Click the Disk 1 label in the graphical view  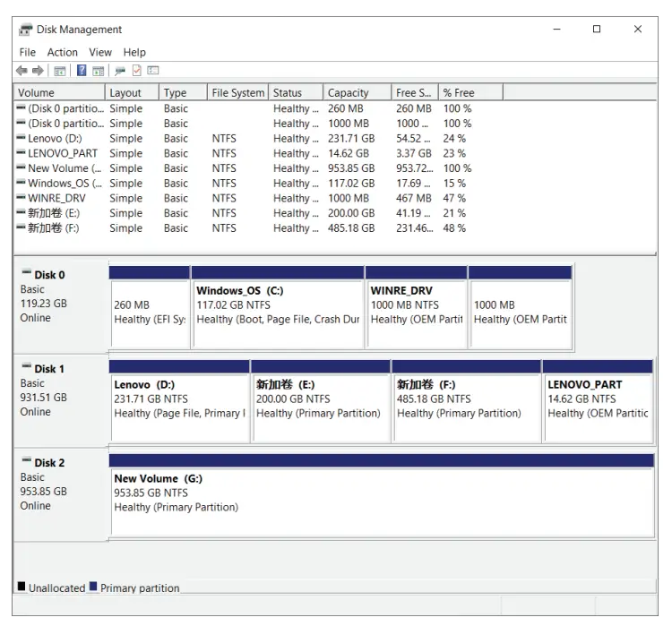49,369
